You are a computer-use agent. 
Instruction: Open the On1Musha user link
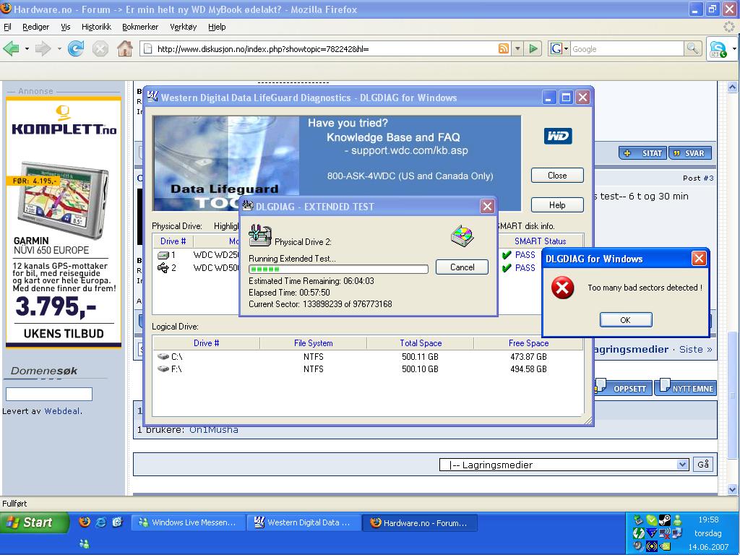(214, 430)
